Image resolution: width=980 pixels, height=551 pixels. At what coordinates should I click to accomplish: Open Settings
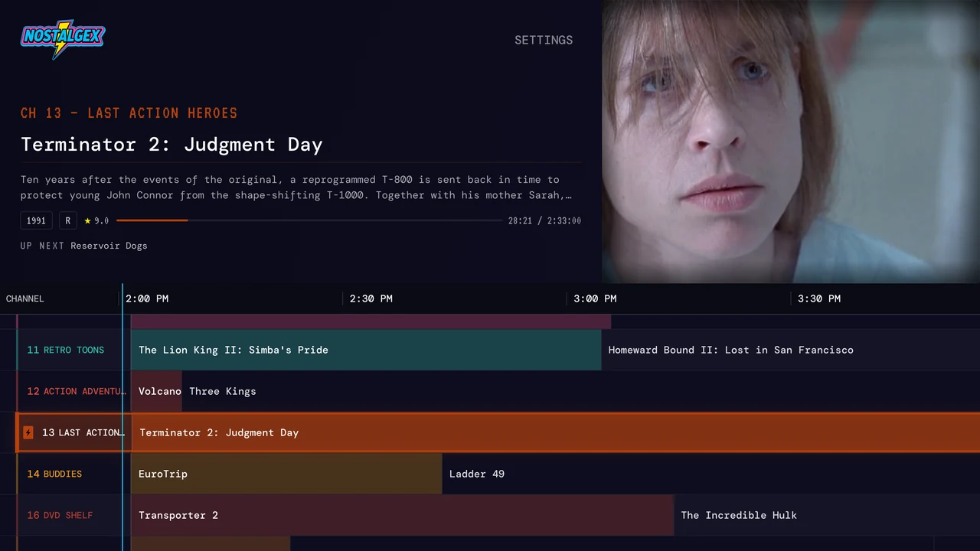coord(544,40)
